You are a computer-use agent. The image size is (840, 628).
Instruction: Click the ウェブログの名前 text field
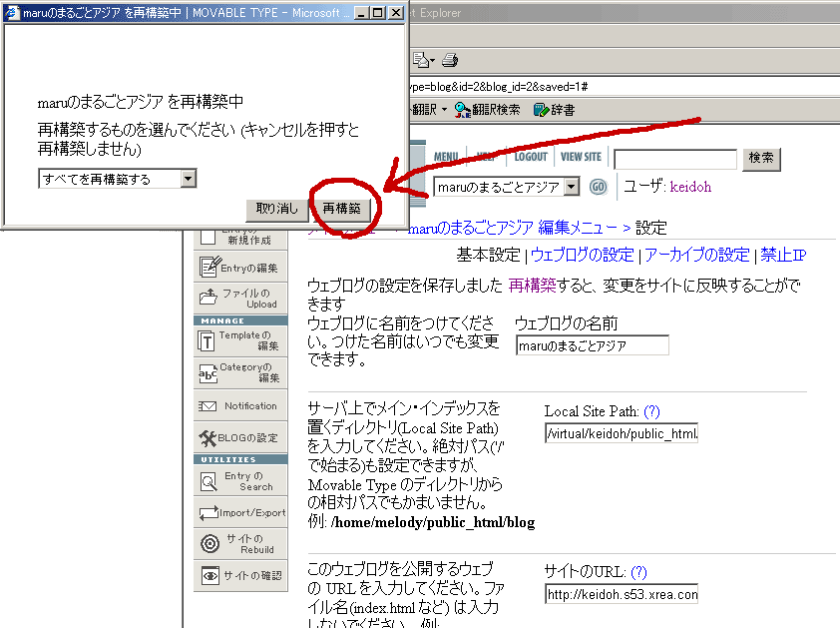pos(593,345)
